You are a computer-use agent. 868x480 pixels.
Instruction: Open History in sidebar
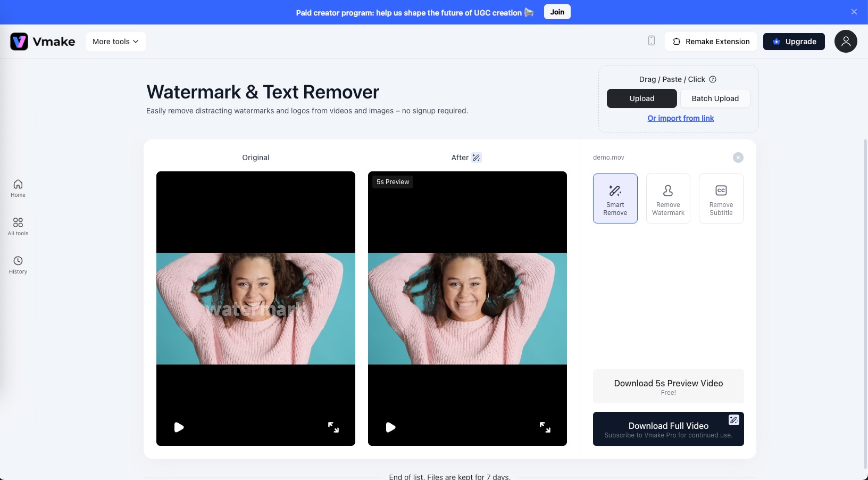(18, 264)
